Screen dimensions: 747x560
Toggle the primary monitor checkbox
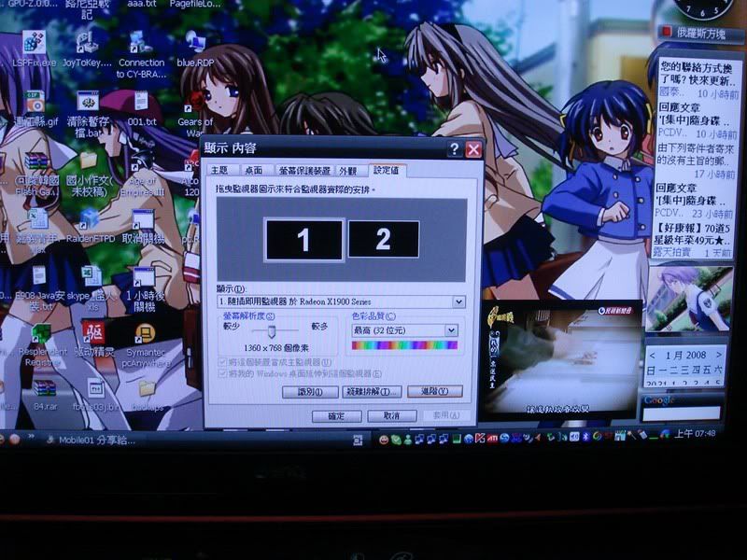[222, 362]
